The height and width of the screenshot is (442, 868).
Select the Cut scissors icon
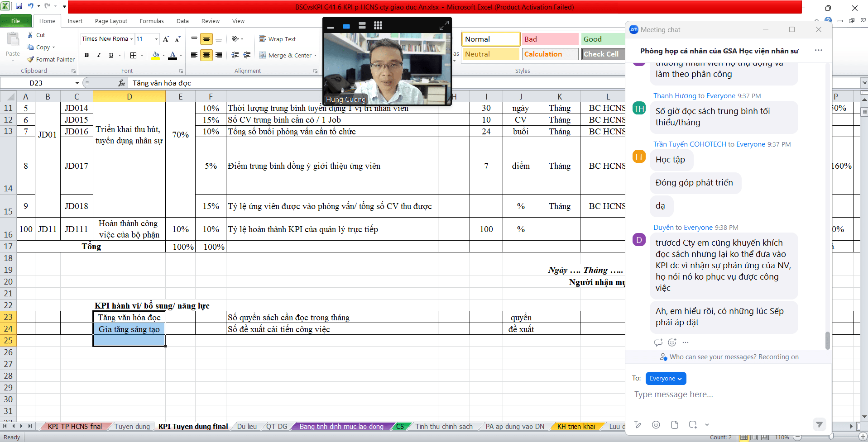30,35
